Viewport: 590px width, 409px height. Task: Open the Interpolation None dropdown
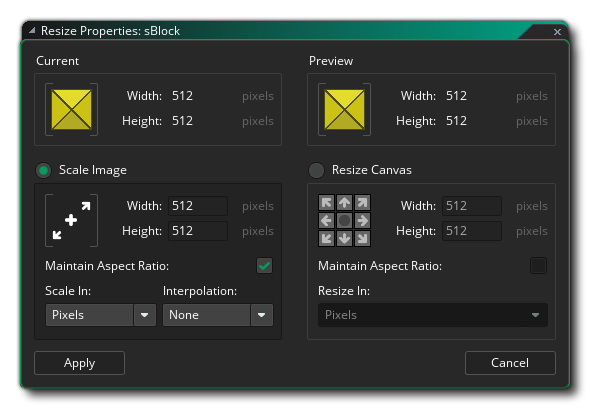point(218,315)
